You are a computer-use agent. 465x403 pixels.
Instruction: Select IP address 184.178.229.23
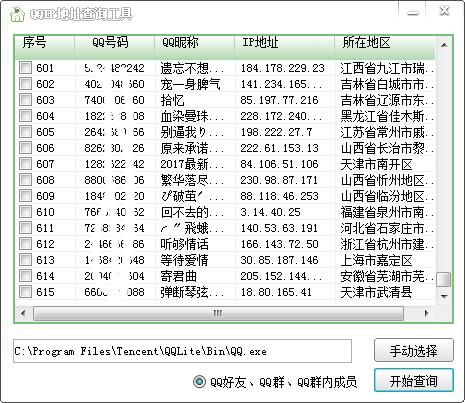(x=282, y=68)
